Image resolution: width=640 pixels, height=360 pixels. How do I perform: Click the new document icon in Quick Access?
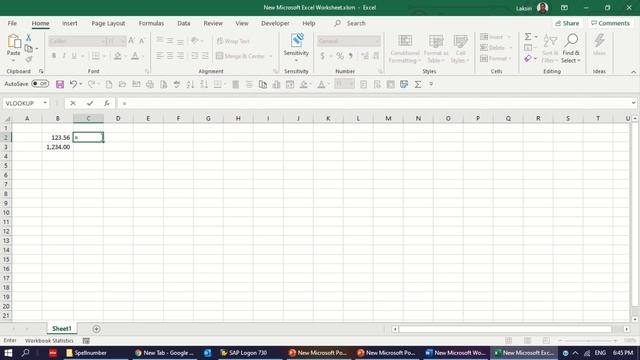[x=109, y=84]
